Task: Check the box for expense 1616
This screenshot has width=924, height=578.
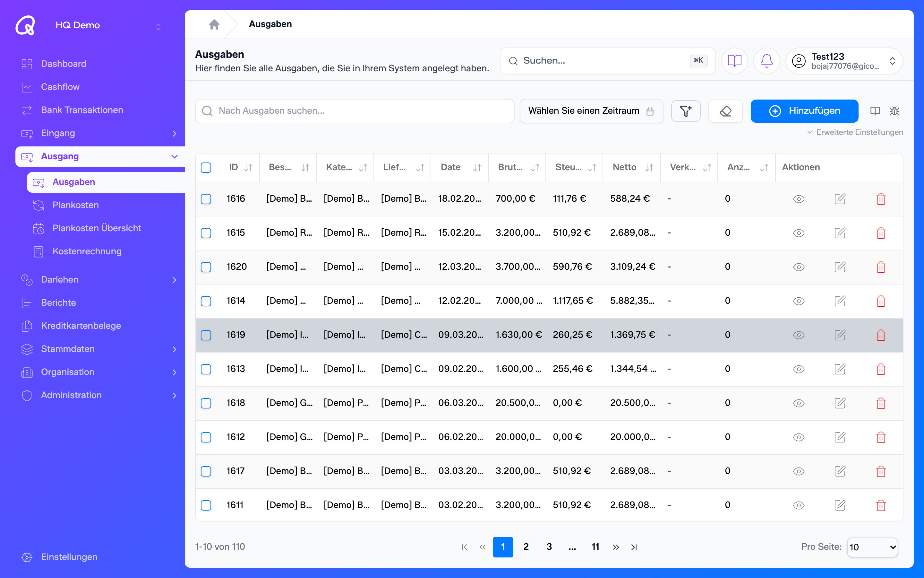Action: 206,199
